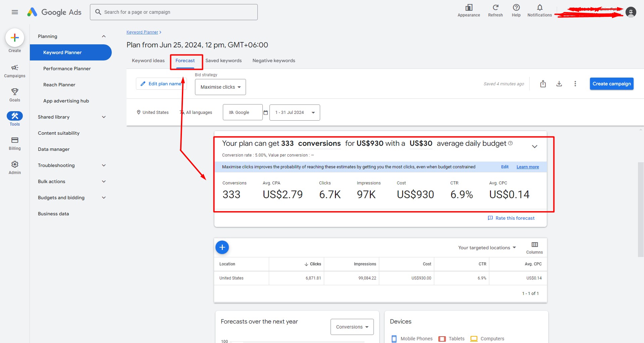Click the share plan icon
The height and width of the screenshot is (343, 644).
pos(543,84)
